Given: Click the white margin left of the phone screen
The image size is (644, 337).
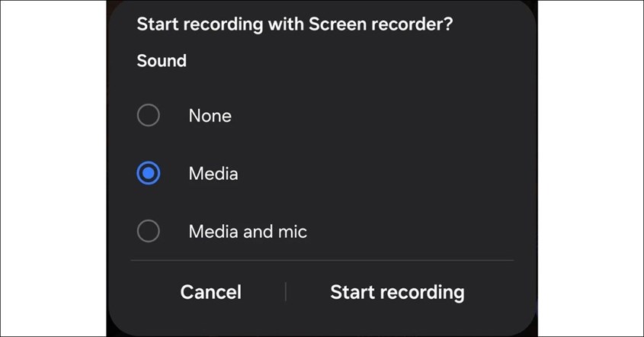Looking at the screenshot, I should [53, 168].
